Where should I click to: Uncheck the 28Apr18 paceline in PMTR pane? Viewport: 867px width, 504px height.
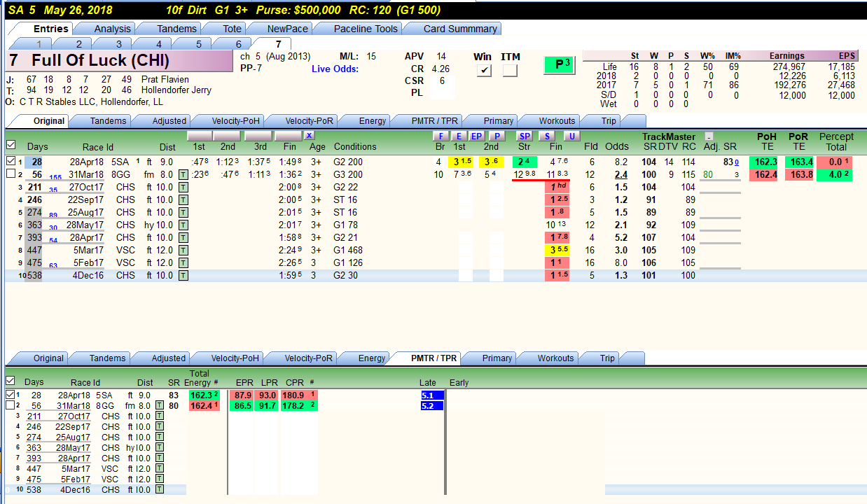[10, 395]
